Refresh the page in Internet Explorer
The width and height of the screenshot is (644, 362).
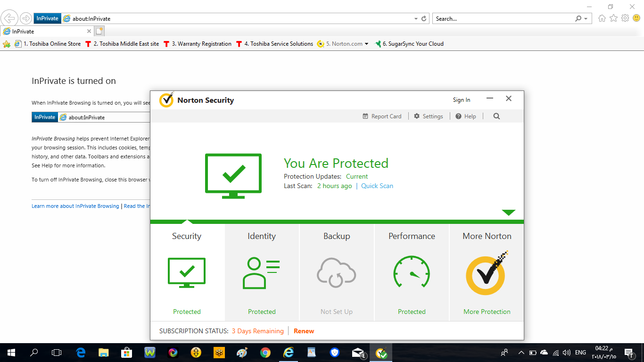pos(424,19)
